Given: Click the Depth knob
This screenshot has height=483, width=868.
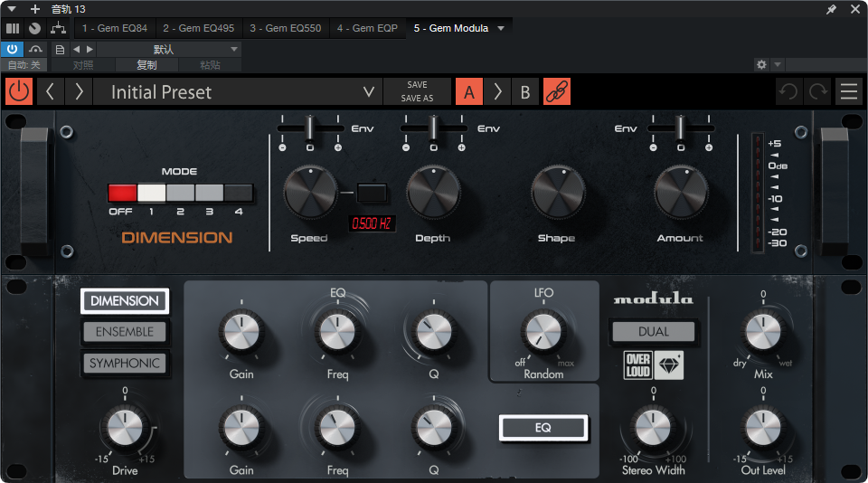Looking at the screenshot, I should (433, 192).
